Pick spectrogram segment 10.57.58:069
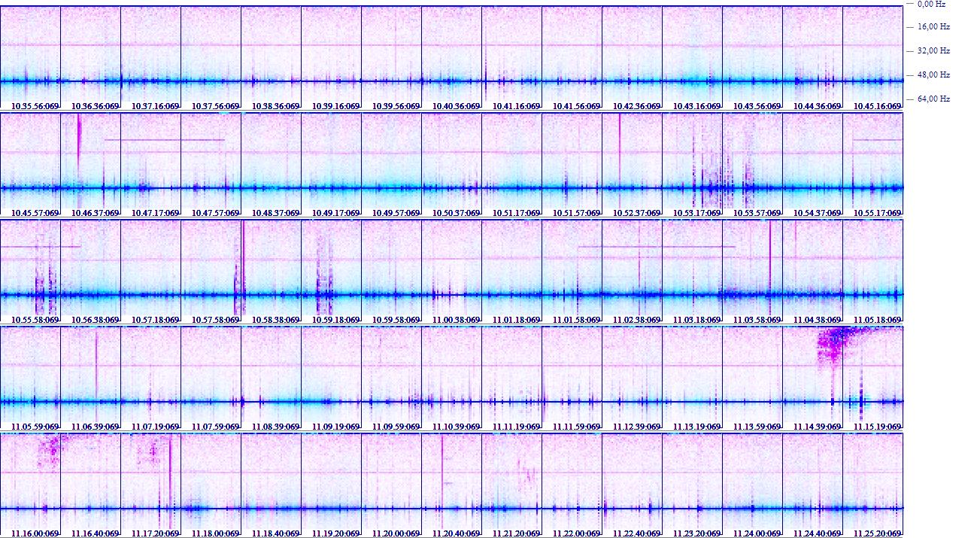Viewport: 980px width, 538px height. pos(211,272)
